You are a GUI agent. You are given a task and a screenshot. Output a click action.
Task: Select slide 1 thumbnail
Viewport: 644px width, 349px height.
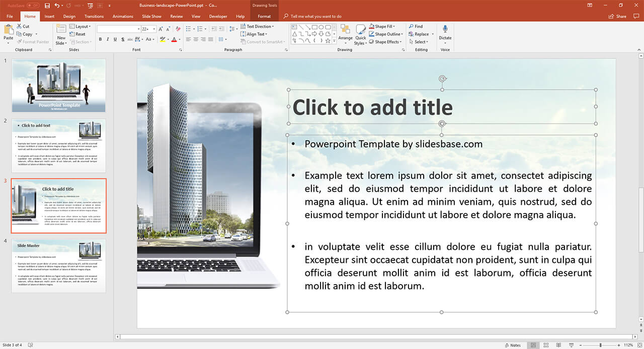coord(58,86)
